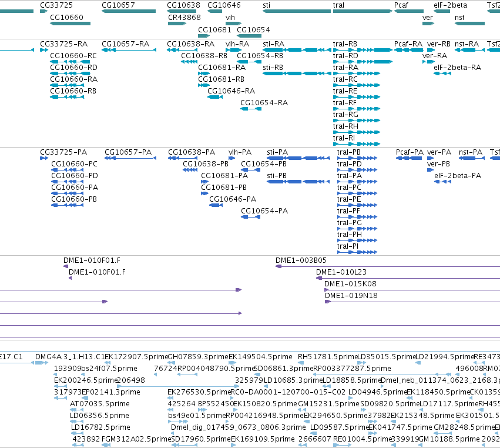
Task: Select the LD06356.5prime EST label
Action: (x=99, y=416)
